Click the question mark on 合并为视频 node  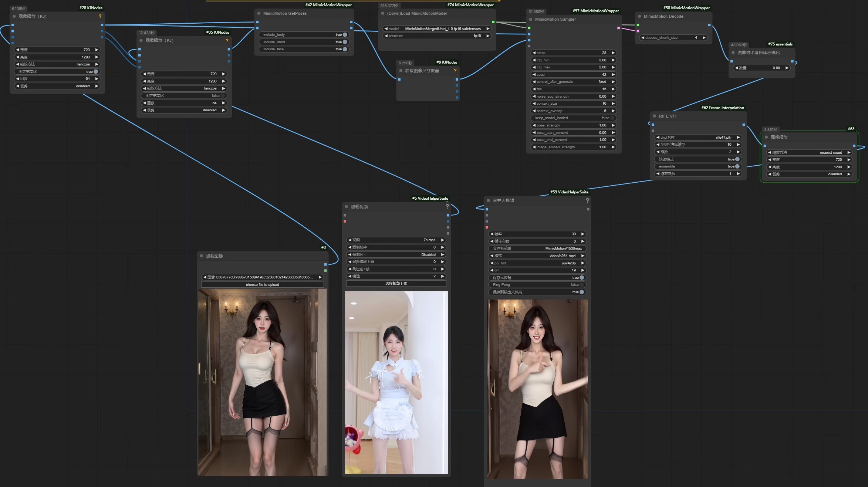pos(588,200)
